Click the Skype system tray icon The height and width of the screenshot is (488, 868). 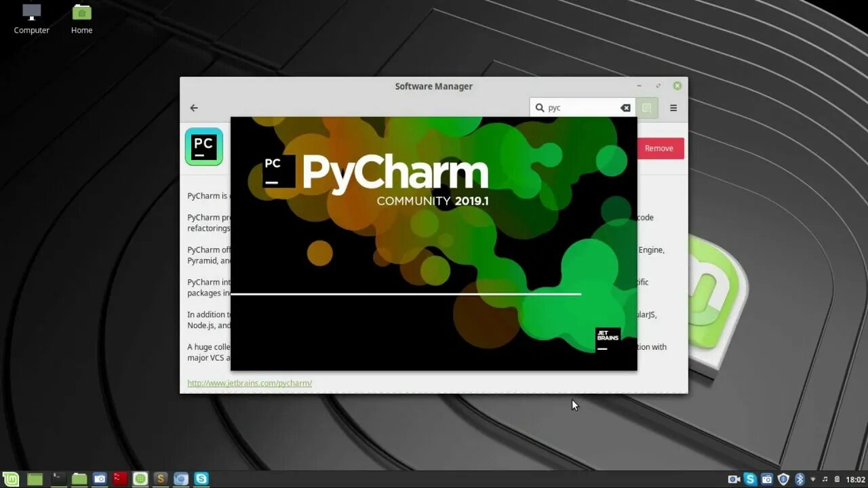pos(750,479)
